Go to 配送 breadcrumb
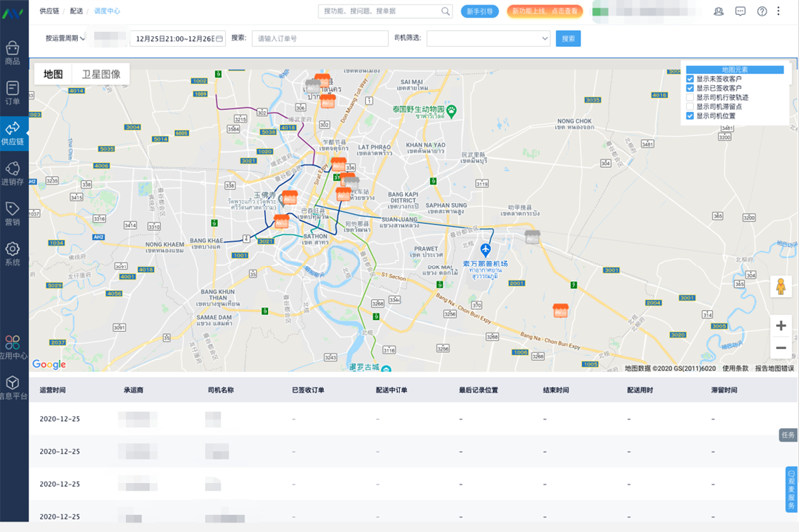The width and height of the screenshot is (799, 532). pos(77,11)
